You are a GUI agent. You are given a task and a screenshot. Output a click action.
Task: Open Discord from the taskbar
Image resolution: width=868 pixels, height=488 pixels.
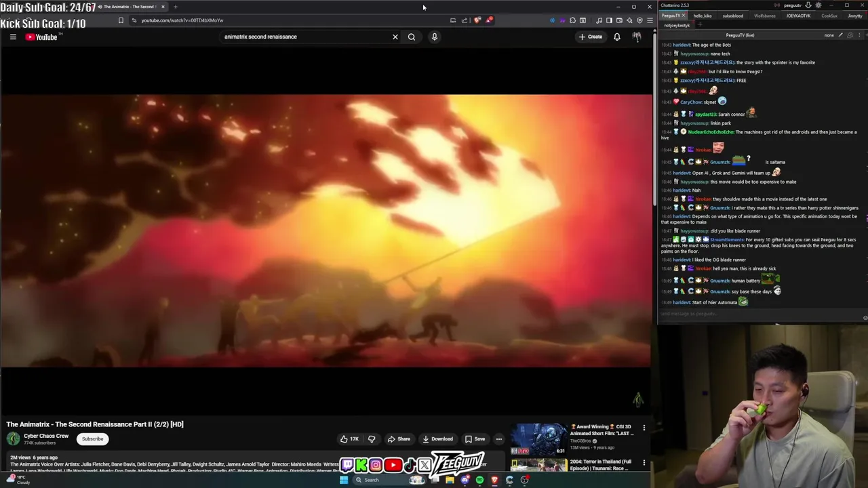[465, 480]
